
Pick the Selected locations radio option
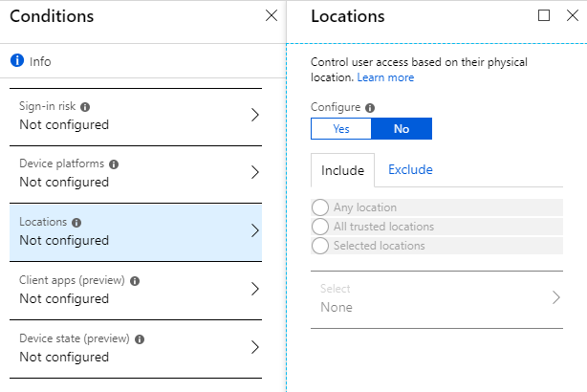tap(320, 246)
